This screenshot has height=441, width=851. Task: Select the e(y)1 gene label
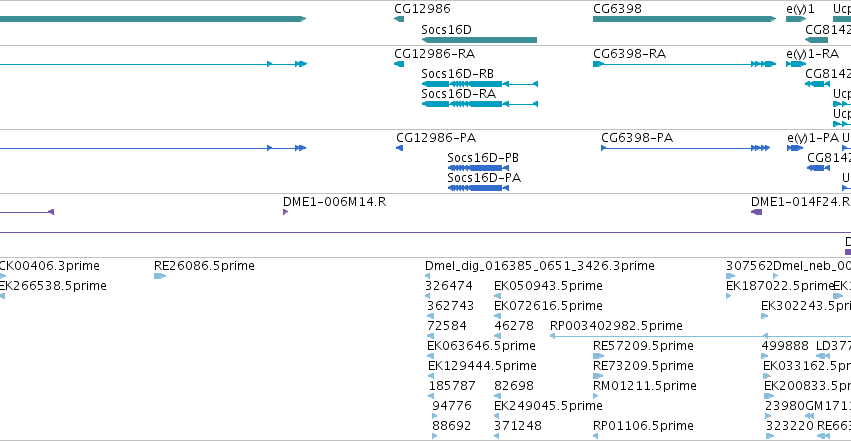pos(801,9)
